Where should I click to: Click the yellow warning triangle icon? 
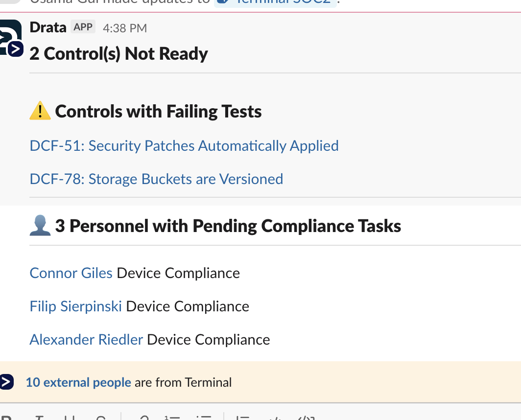pyautogui.click(x=40, y=112)
